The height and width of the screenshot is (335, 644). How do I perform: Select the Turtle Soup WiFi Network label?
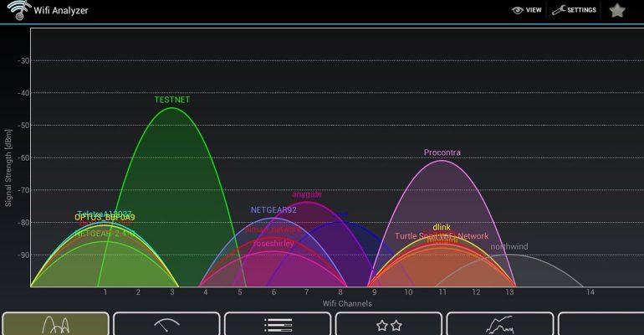(442, 236)
